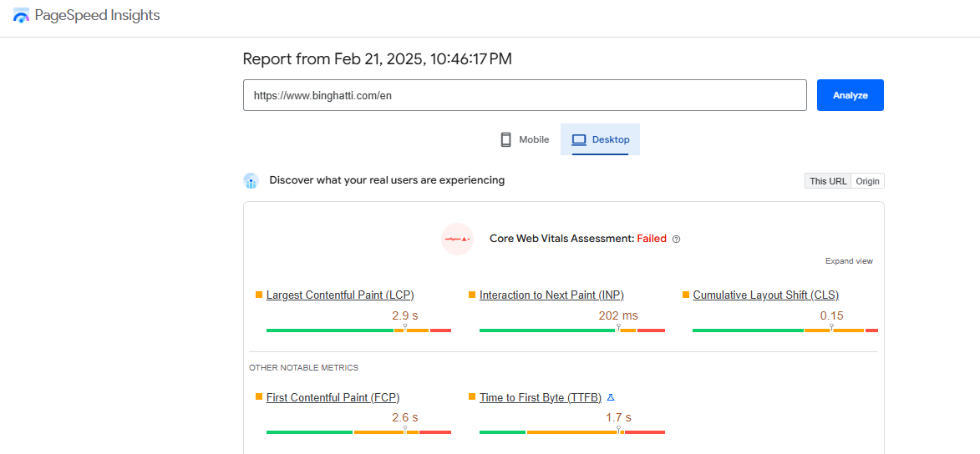This screenshot has height=454, width=980.
Task: Click the experimental flask icon next to TTFB
Action: pos(612,397)
